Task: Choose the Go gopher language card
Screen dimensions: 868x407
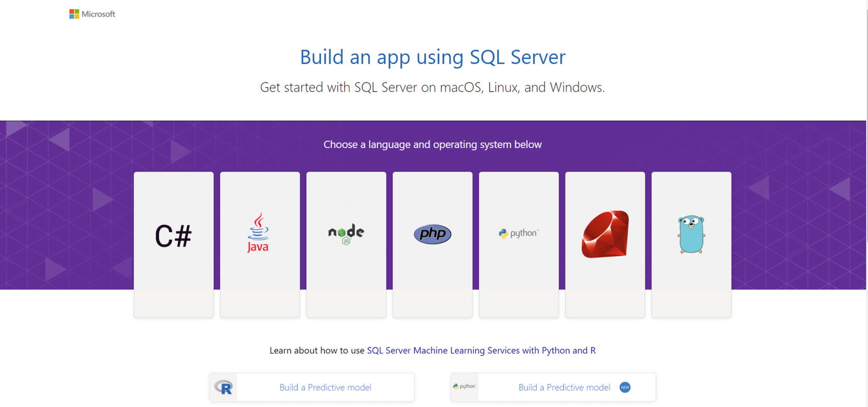Action: pyautogui.click(x=691, y=245)
